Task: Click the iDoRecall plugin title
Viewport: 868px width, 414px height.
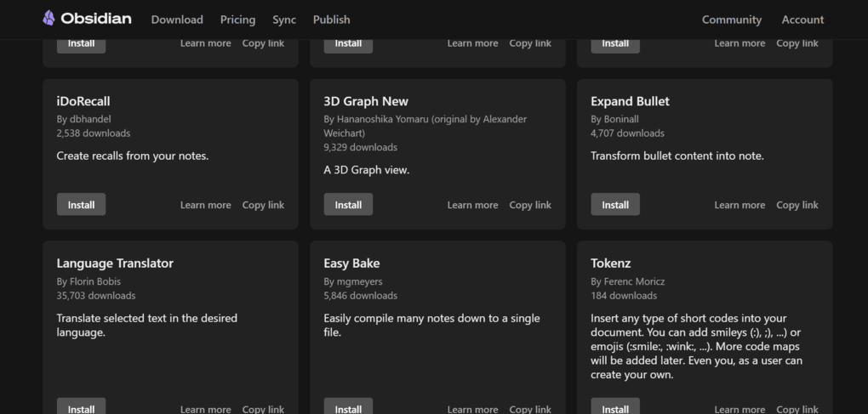Action: pyautogui.click(x=83, y=101)
